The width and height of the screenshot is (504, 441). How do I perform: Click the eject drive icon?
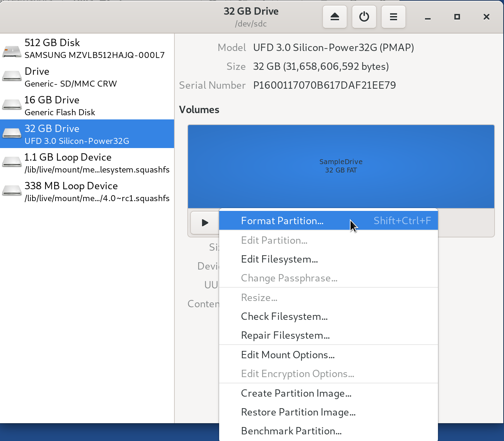334,17
